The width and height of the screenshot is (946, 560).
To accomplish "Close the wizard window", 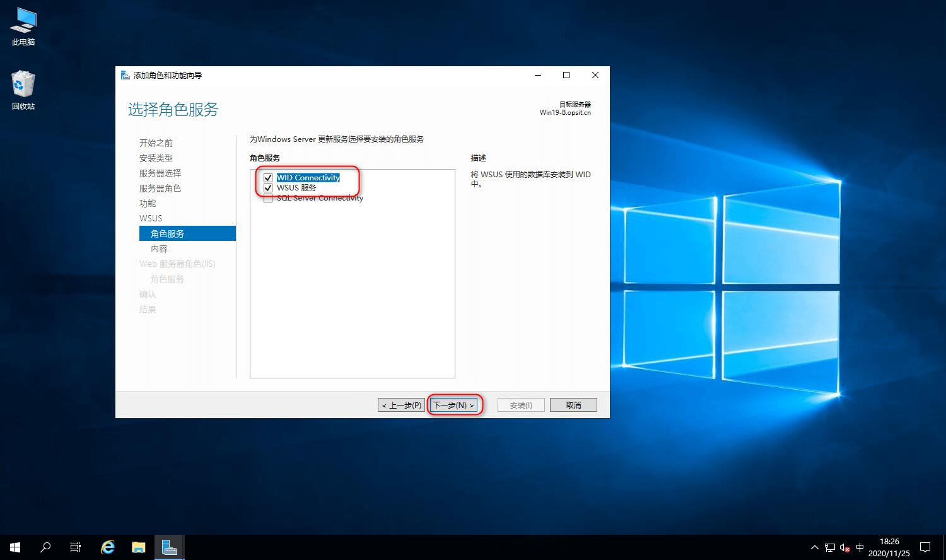I will (595, 75).
